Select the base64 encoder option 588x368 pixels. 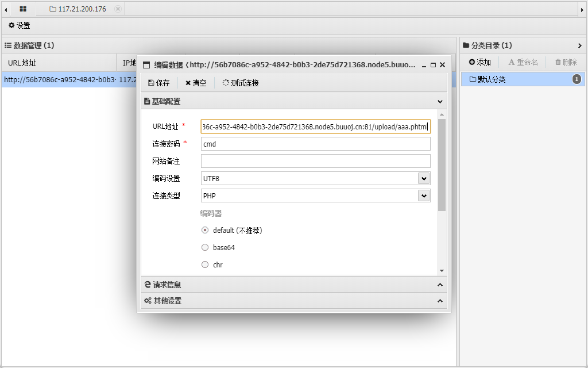[205, 247]
